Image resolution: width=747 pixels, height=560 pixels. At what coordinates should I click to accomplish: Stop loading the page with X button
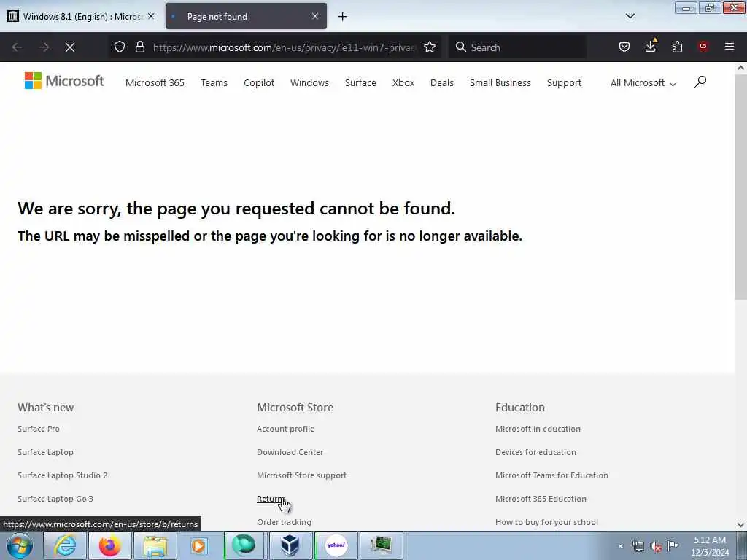70,47
